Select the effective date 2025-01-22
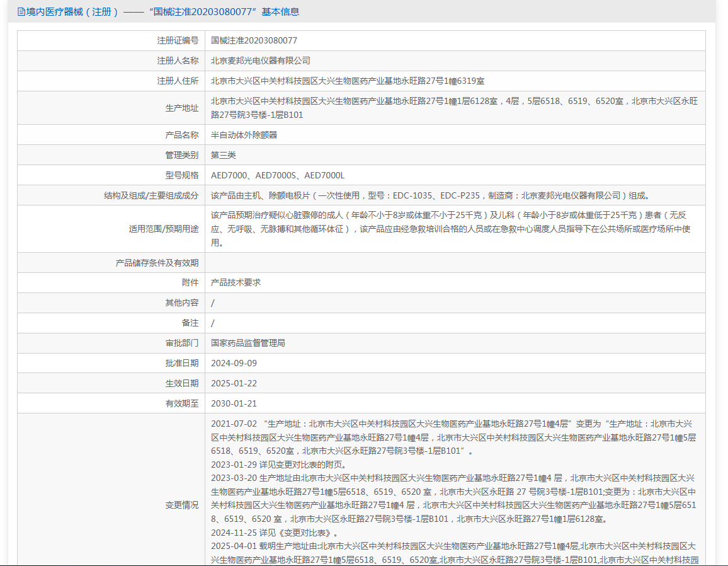This screenshot has height=566, width=728. point(234,384)
